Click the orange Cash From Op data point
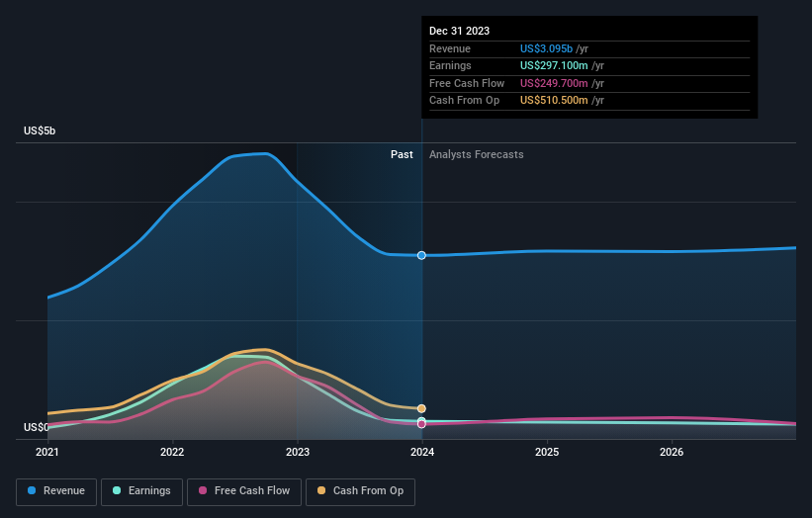The width and height of the screenshot is (812, 518). point(421,408)
